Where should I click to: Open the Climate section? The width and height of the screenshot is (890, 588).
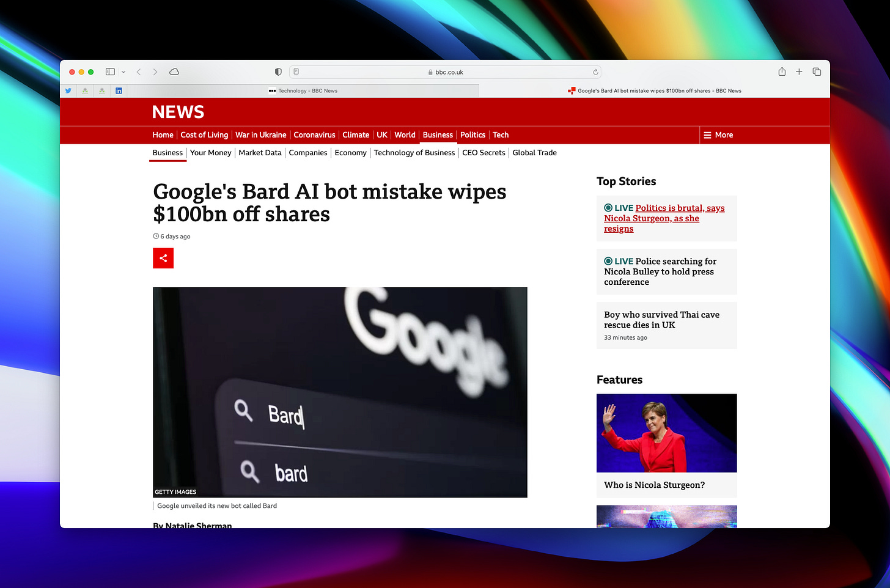pos(356,135)
